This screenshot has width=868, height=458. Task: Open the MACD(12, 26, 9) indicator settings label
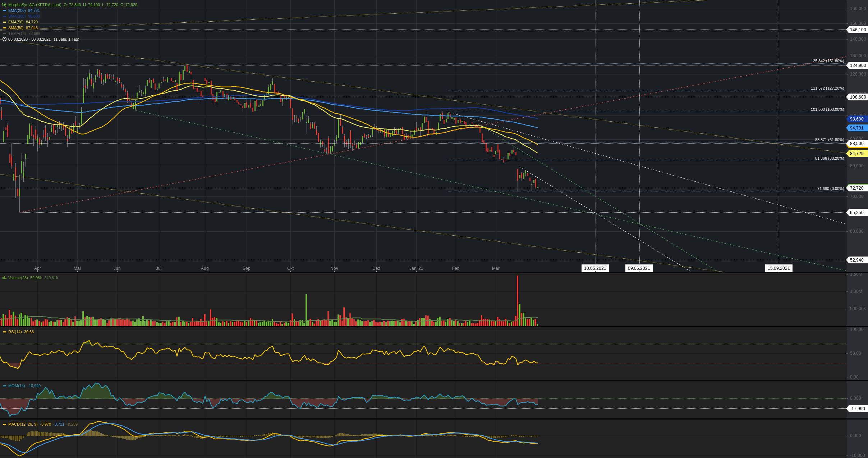[23, 424]
